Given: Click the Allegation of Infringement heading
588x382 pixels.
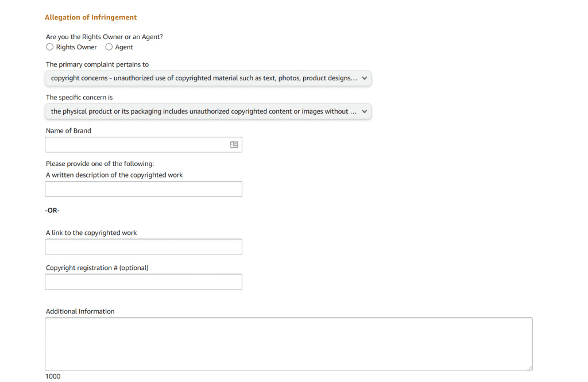Looking at the screenshot, I should coord(91,18).
